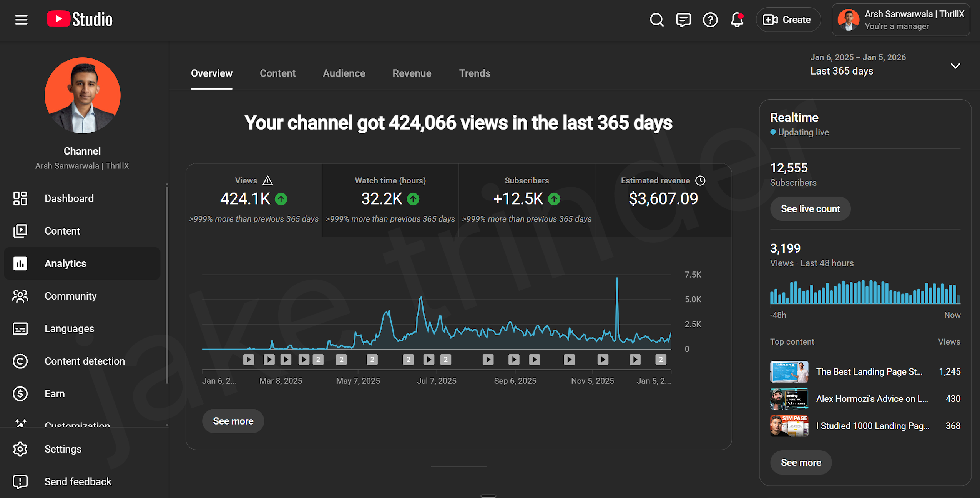Click the warning icon next to Views
The width and height of the screenshot is (980, 498).
pyautogui.click(x=267, y=180)
